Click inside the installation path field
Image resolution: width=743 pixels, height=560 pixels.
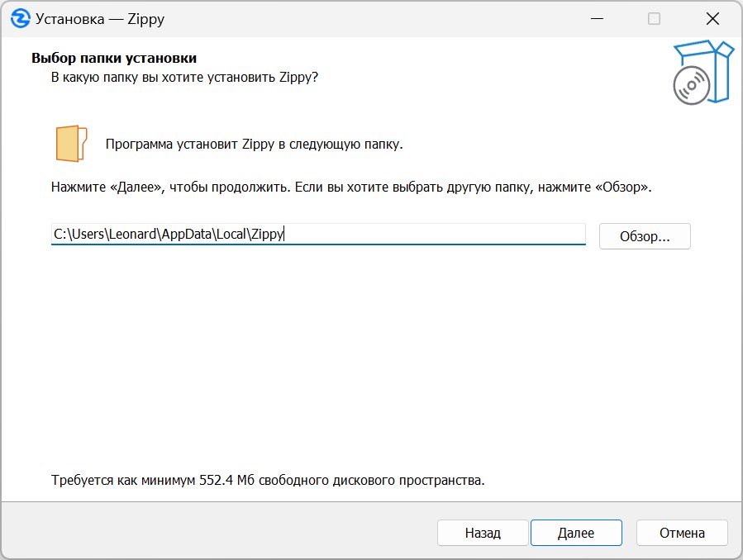318,235
